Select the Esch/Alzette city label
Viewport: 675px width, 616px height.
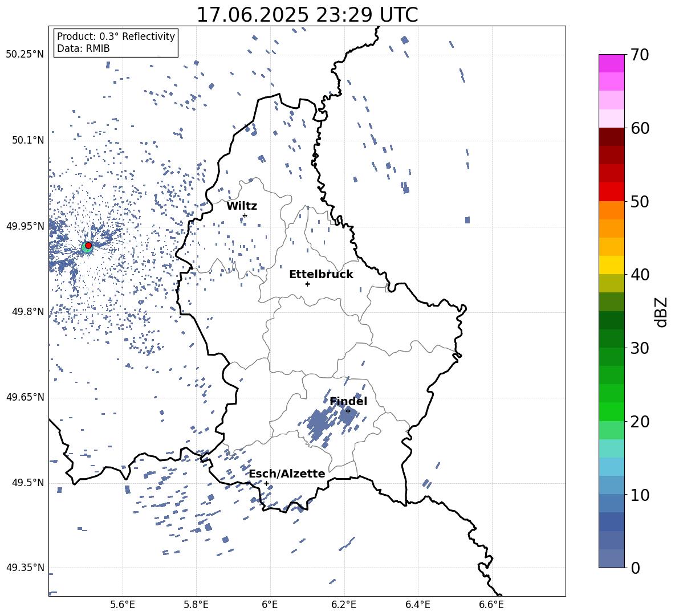tap(287, 474)
